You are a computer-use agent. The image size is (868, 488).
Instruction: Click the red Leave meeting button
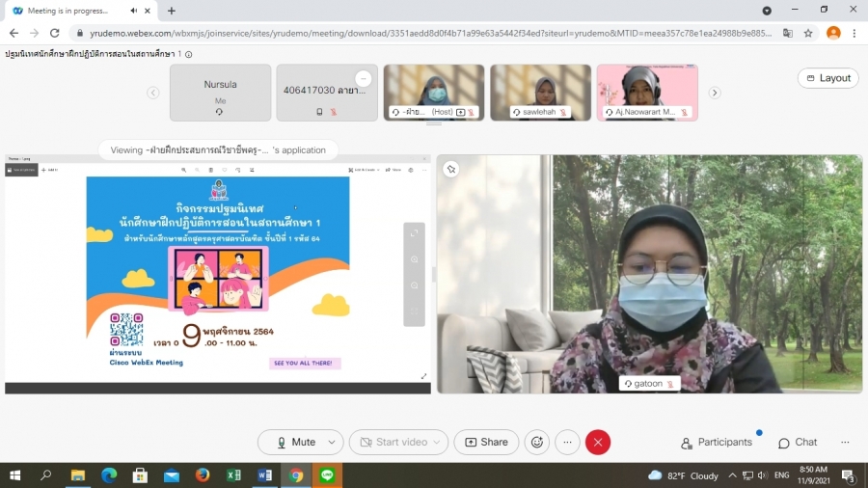[598, 442]
